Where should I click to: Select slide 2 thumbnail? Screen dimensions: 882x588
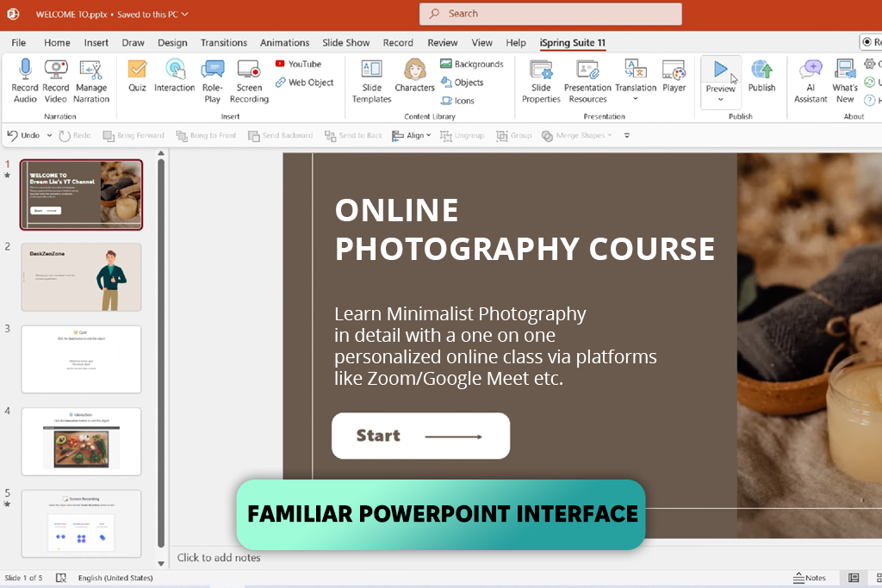(81, 277)
